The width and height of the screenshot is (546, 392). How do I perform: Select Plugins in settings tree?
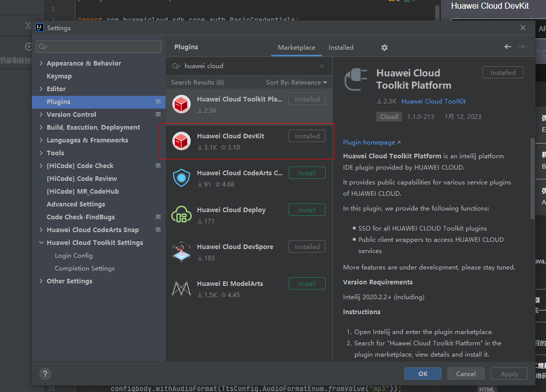(99, 101)
